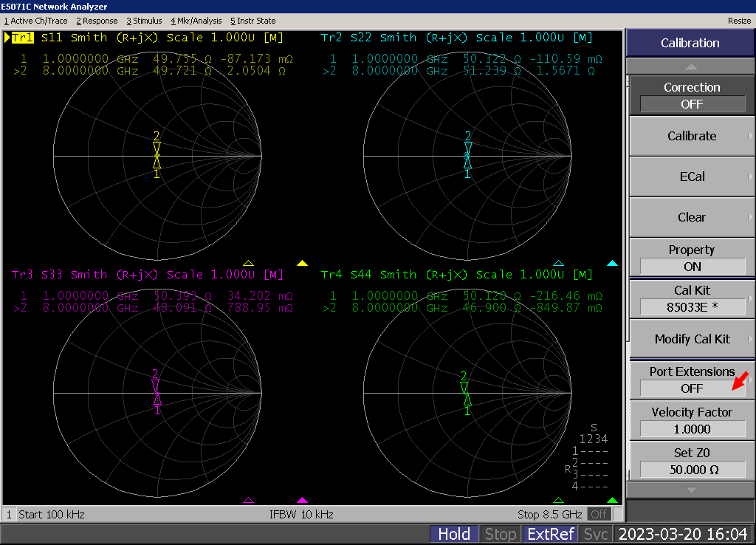Viewport: 756px width, 545px height.
Task: Toggle Correction OFF softkey
Action: pos(691,95)
